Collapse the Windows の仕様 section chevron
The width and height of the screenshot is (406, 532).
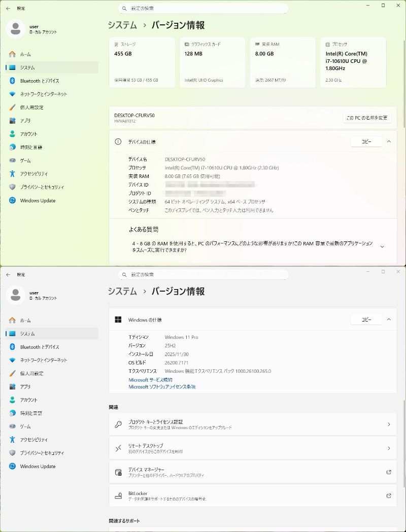coord(389,320)
